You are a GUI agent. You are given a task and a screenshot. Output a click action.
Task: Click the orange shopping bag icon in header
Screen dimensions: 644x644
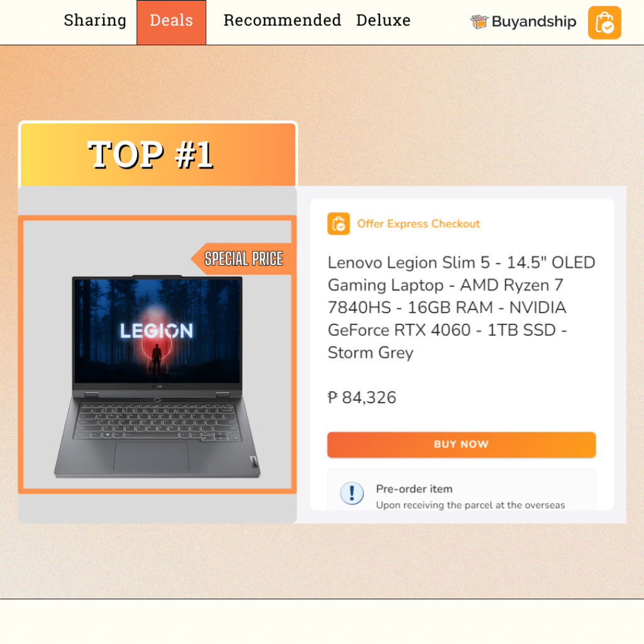pyautogui.click(x=604, y=23)
